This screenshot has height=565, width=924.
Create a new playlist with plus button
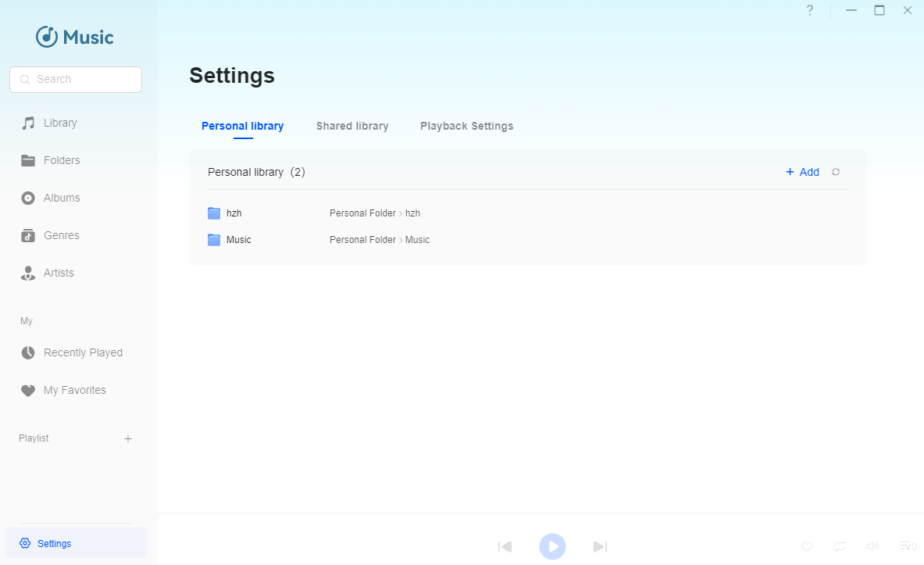(x=128, y=438)
